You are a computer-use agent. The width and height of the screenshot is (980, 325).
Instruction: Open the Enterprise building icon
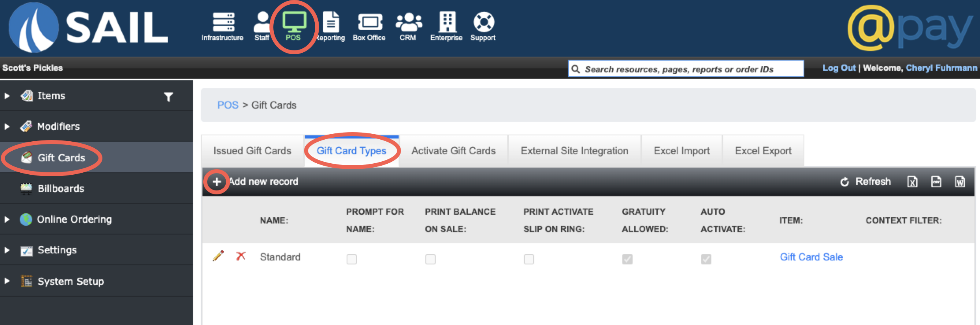point(447,22)
